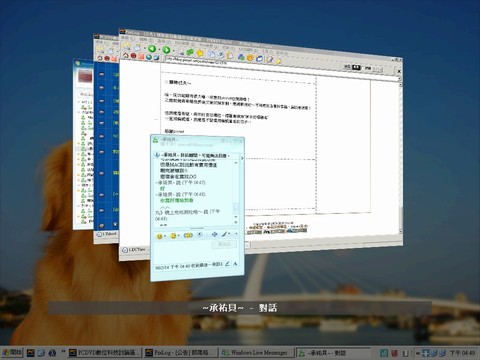This screenshot has width=480, height=360.
Task: Click the green Back arrow in browser toolbar
Action: click(152, 49)
